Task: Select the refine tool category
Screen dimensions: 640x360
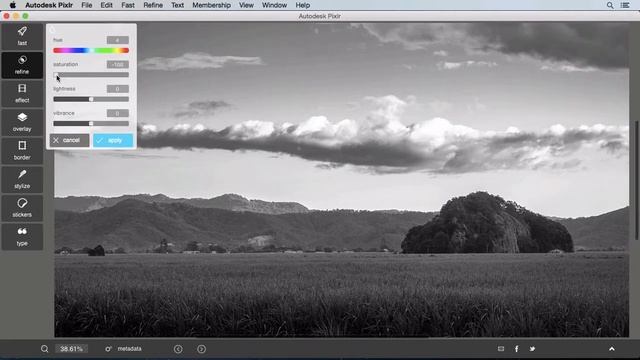Action: tap(22, 65)
